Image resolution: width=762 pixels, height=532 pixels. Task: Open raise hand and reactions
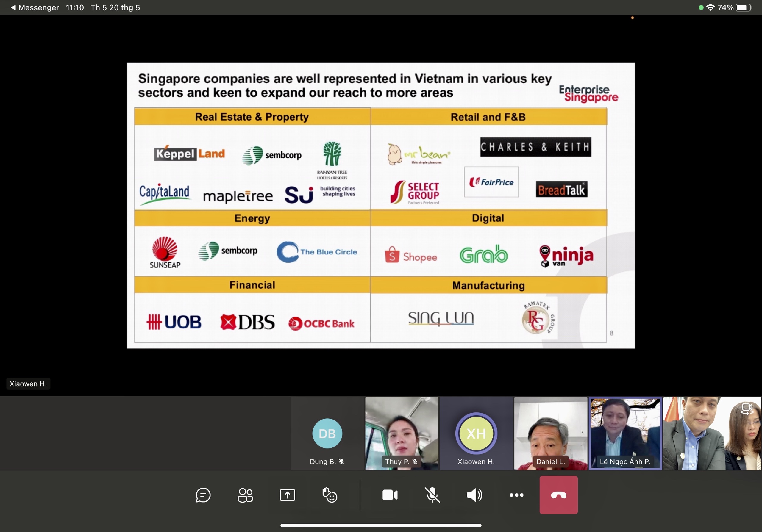(x=330, y=495)
